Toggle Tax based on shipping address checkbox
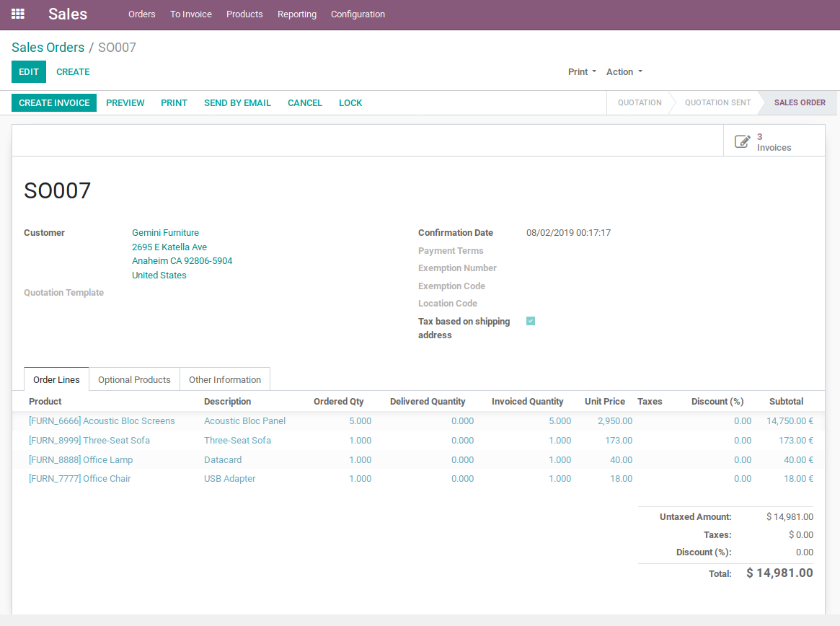840x626 pixels. pyautogui.click(x=531, y=322)
